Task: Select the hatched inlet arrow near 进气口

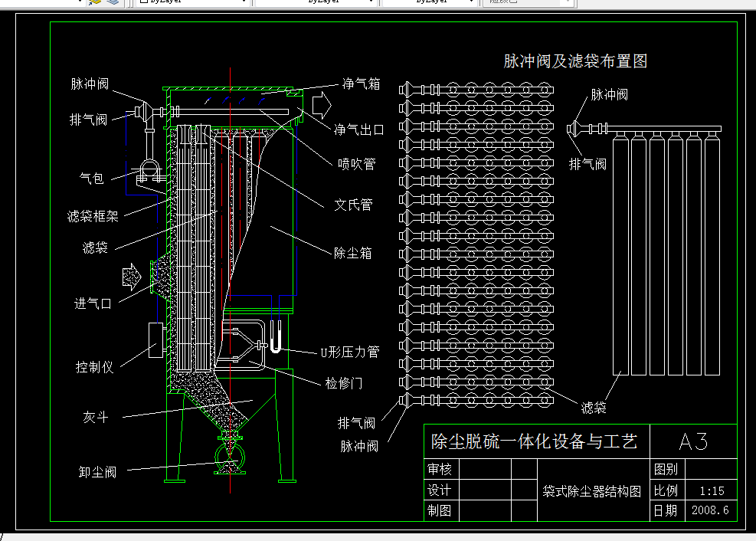Action: (132, 277)
